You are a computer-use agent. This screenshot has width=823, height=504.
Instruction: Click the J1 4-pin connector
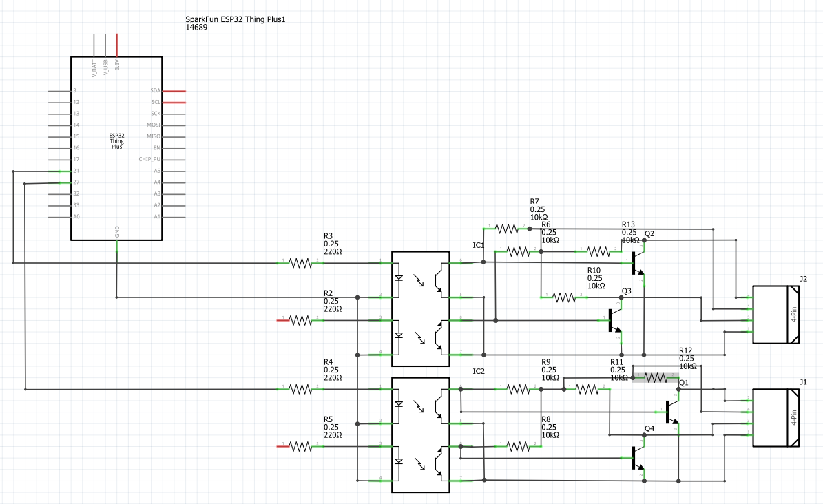pos(775,418)
